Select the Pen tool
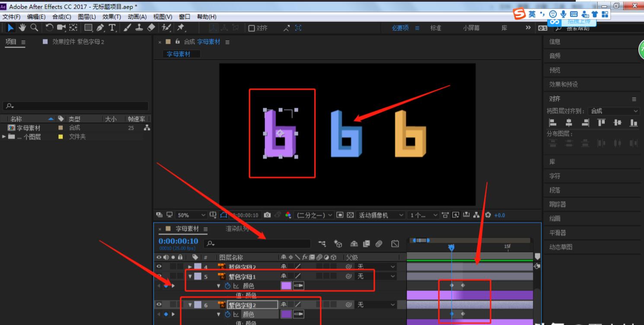The height and width of the screenshot is (325, 644). 100,28
